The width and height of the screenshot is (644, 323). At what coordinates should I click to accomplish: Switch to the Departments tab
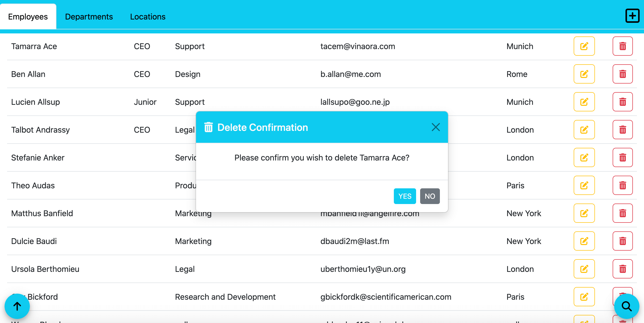[89, 17]
